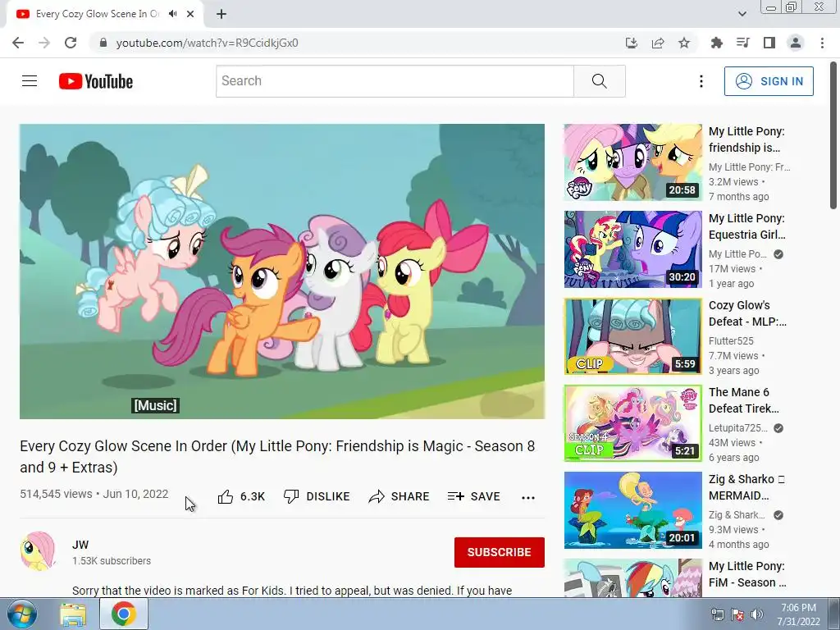Open the JW channel name link

80,545
